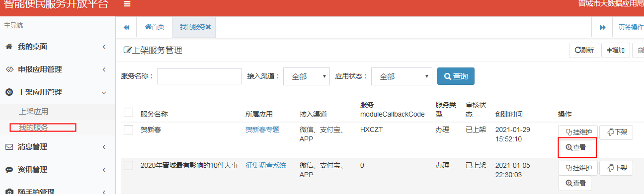
Task: Open the 页签操作 tab menu
Action: pos(631,27)
